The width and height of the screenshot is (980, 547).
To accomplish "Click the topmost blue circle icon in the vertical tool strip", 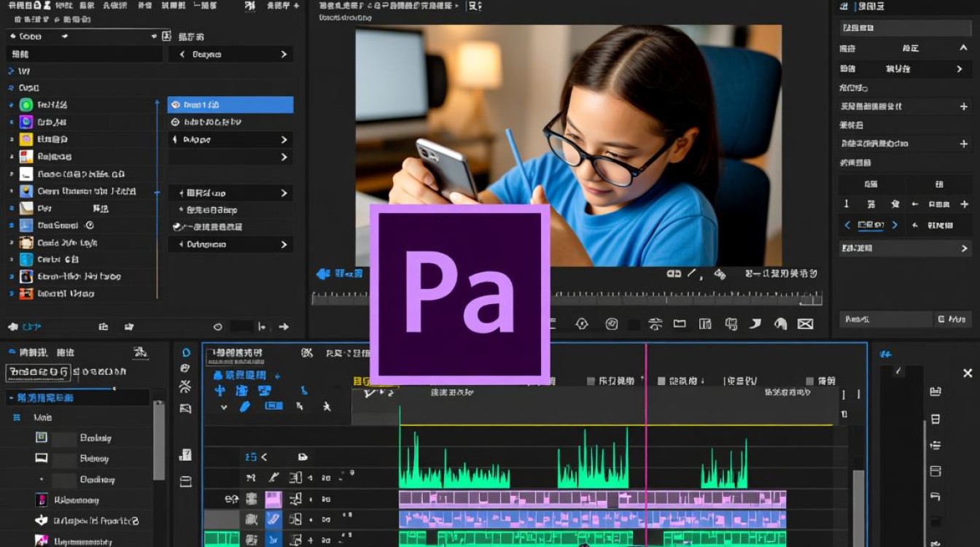I will (x=186, y=353).
